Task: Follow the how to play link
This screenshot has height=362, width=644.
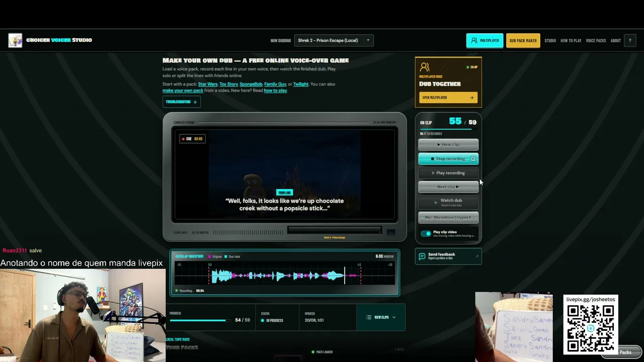Action: tap(275, 90)
